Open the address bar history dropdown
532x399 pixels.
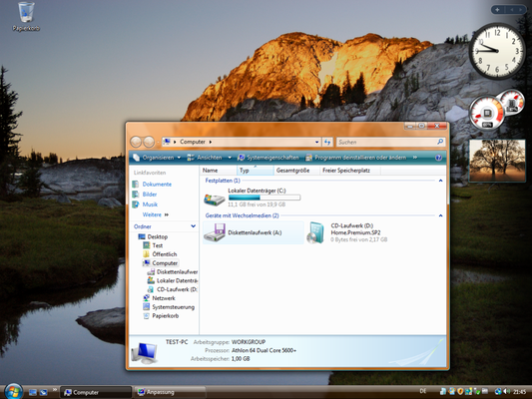click(316, 142)
